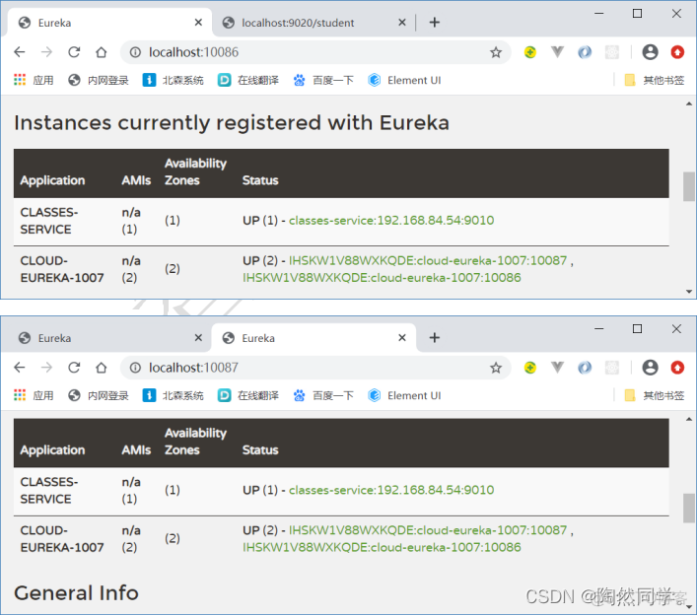The height and width of the screenshot is (616, 697).
Task: Open a new tab in localhost:10087 window
Action: (435, 338)
